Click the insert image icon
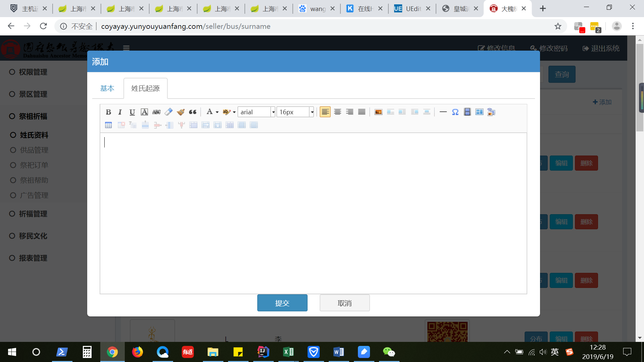The height and width of the screenshot is (362, 644). tap(378, 112)
